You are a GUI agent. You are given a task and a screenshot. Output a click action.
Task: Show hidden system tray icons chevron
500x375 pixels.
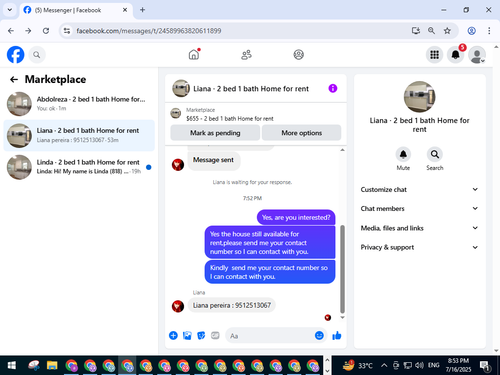384,365
